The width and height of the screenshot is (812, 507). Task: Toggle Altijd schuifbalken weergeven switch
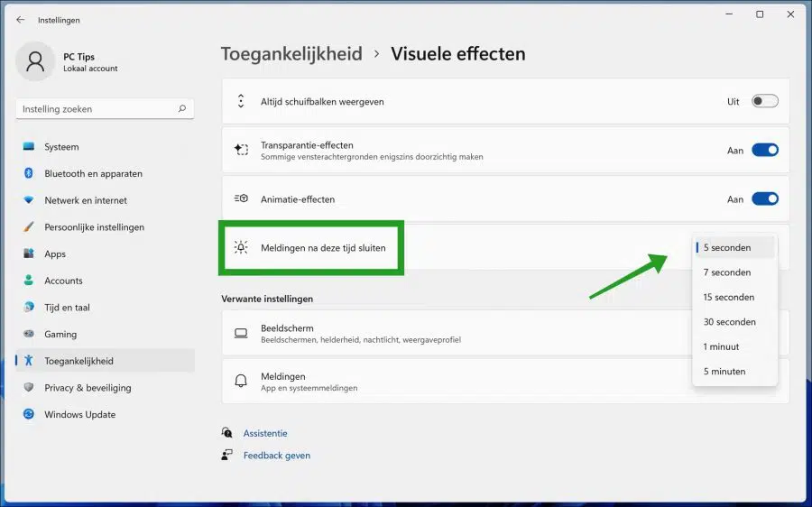(765, 101)
